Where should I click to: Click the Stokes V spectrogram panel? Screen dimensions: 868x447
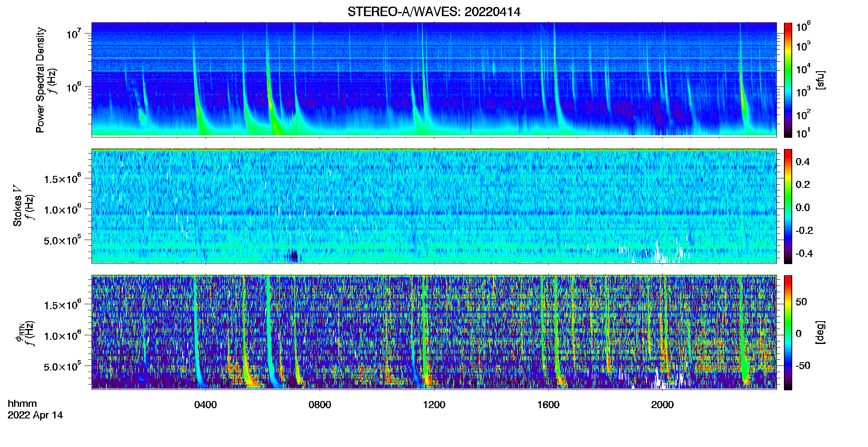[x=434, y=206]
